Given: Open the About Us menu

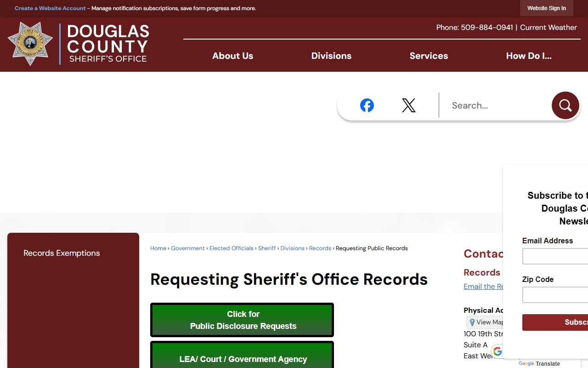Looking at the screenshot, I should 232,56.
